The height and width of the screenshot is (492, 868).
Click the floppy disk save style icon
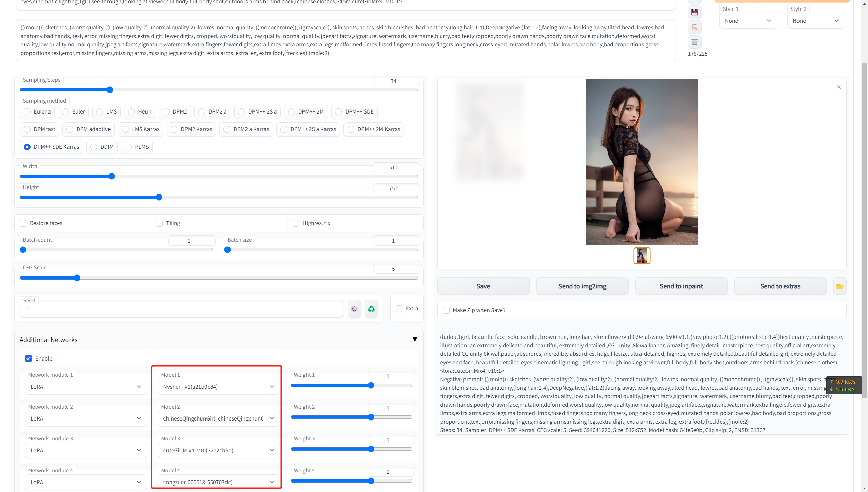694,13
